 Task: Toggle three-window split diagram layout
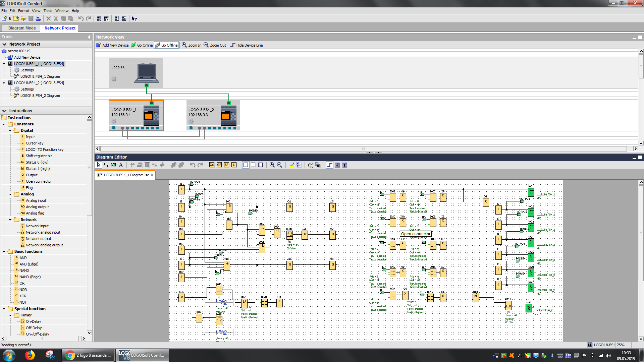261,165
